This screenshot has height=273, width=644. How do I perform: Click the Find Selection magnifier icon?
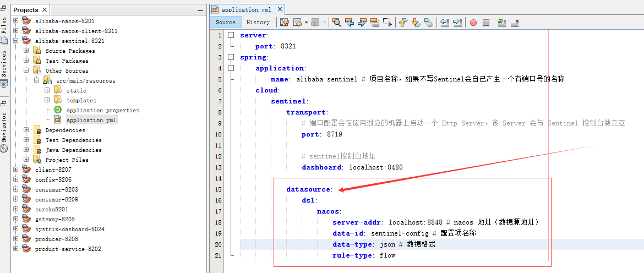337,23
